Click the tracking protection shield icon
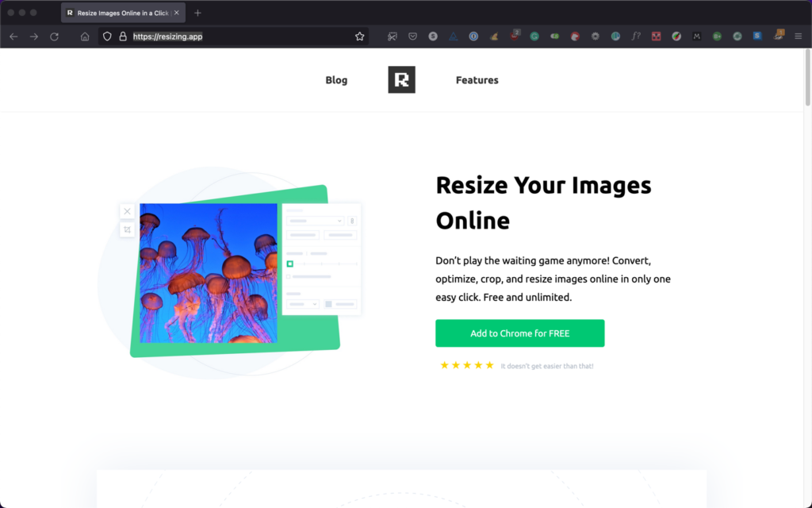This screenshot has width=812, height=508. (x=107, y=37)
